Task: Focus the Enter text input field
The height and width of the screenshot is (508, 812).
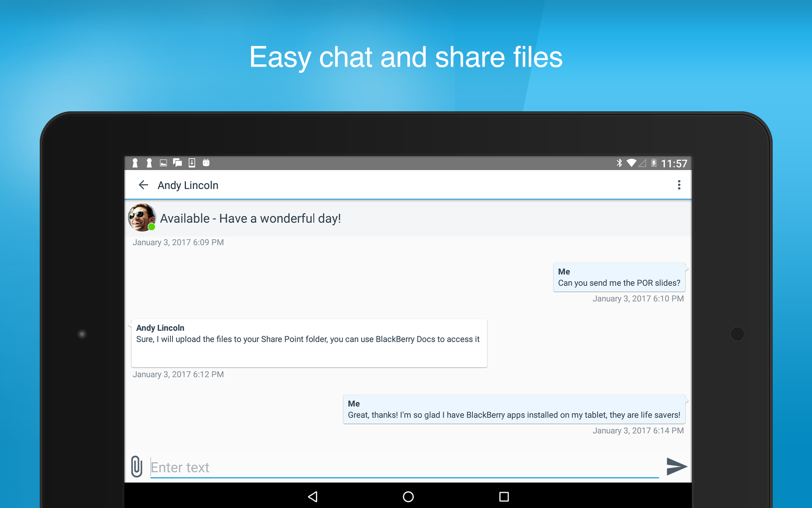Action: (338, 467)
